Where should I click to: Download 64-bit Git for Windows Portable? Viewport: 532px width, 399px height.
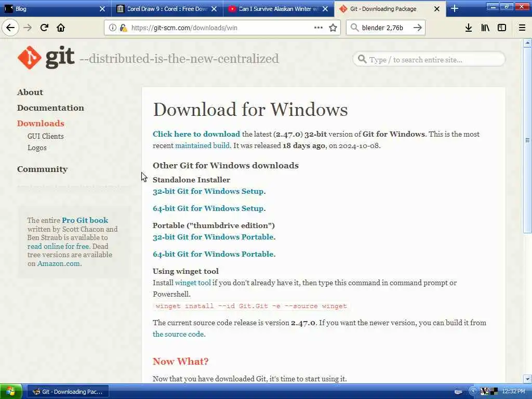214,254
